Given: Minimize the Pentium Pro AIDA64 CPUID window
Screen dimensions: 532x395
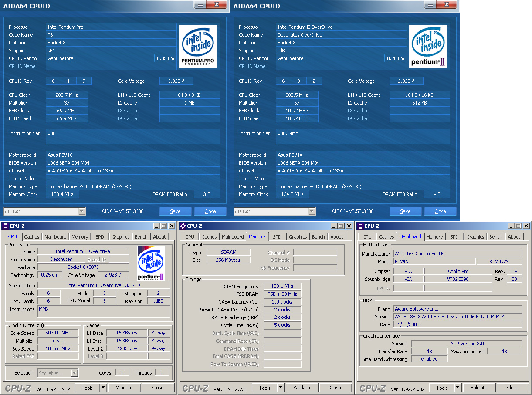Looking at the screenshot, I should tap(200, 5).
